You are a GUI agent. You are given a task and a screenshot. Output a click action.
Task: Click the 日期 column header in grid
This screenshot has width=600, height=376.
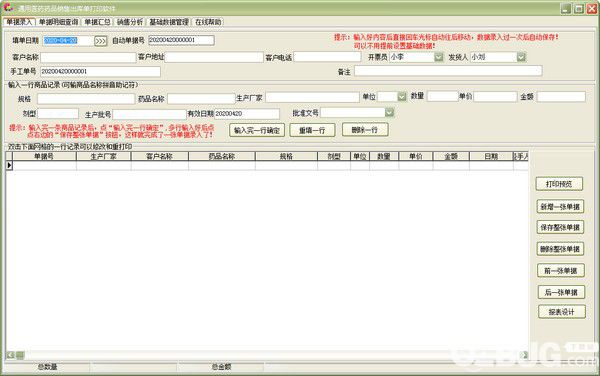[x=491, y=156]
